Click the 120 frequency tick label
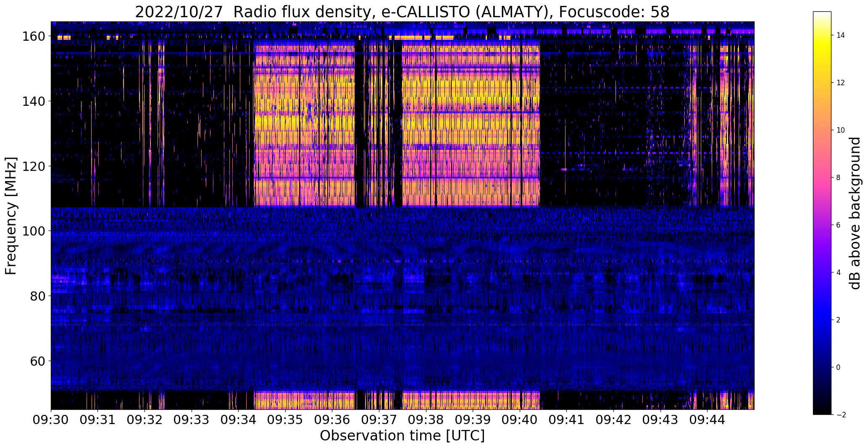Screen dimensions: 868x448 [34, 166]
